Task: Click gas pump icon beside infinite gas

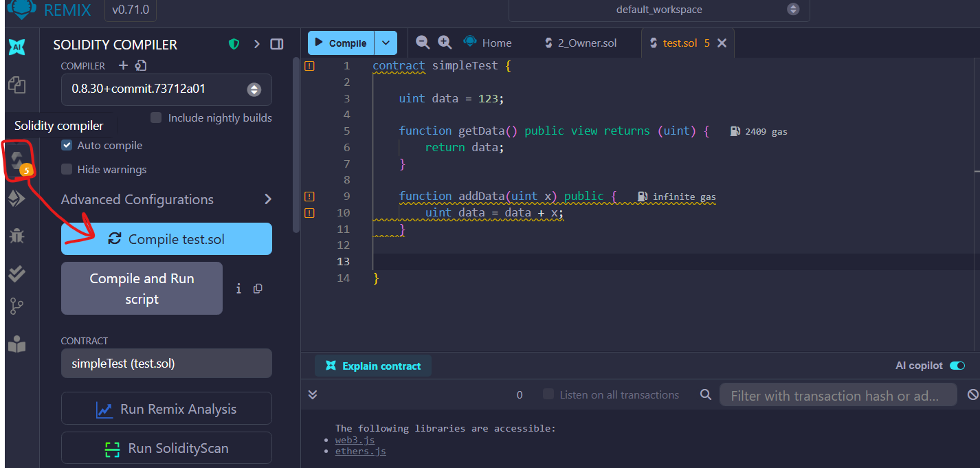Action: coord(643,197)
